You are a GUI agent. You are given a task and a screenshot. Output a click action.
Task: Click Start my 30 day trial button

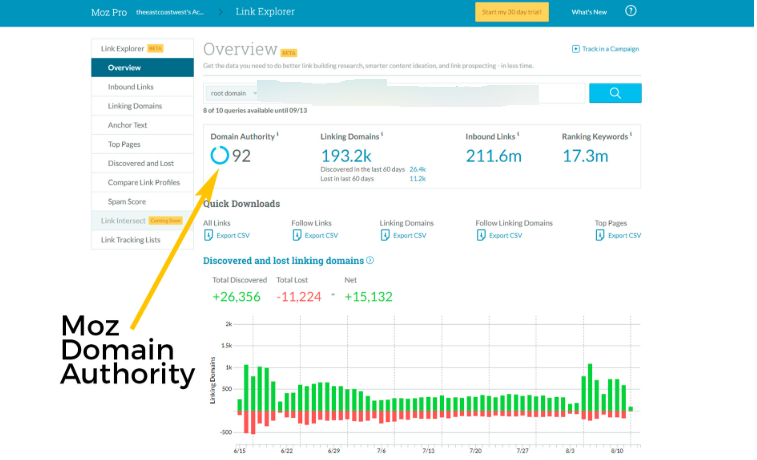coord(511,12)
